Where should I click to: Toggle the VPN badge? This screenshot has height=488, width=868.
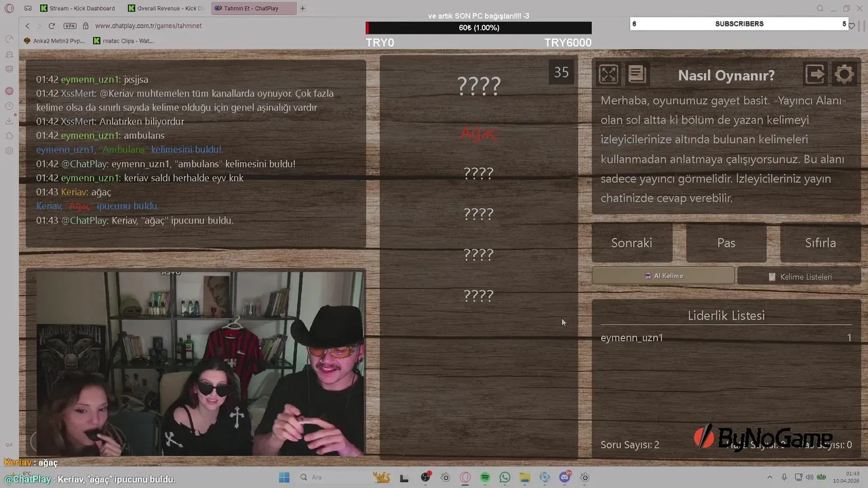(70, 26)
